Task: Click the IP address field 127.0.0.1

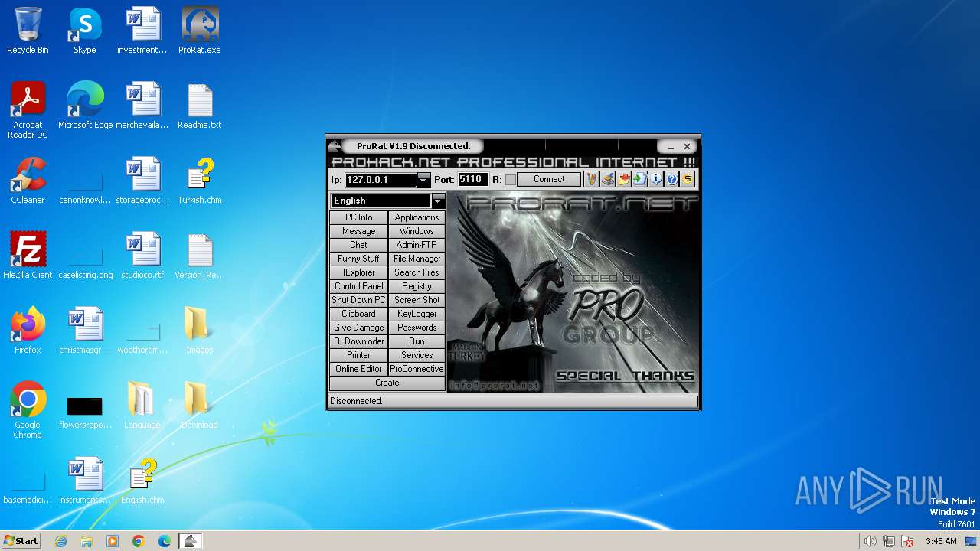Action: [x=381, y=180]
